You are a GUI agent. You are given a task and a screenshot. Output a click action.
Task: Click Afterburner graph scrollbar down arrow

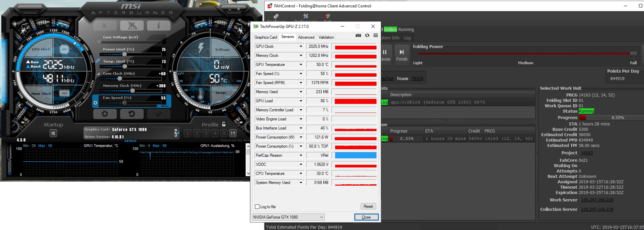coord(248,174)
